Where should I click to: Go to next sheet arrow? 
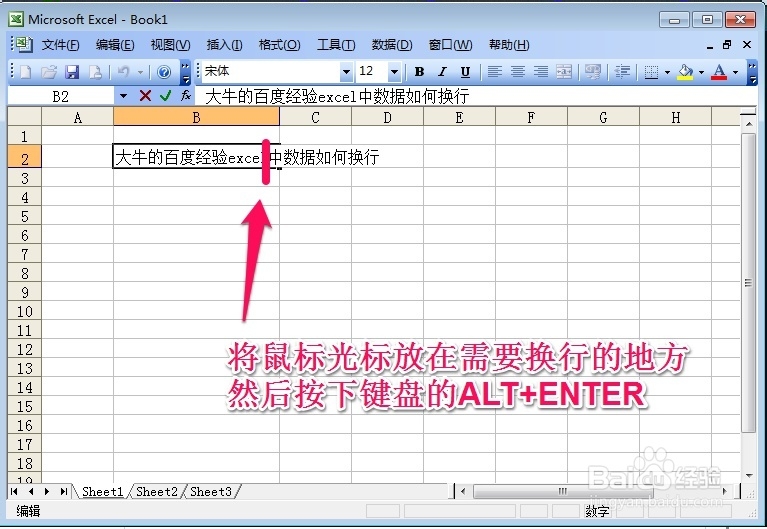(47, 491)
